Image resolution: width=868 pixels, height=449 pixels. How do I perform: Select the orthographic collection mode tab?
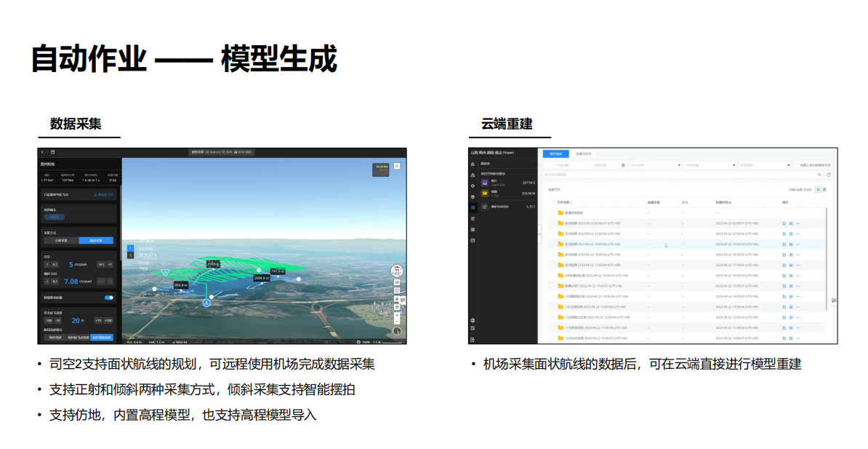[x=61, y=240]
